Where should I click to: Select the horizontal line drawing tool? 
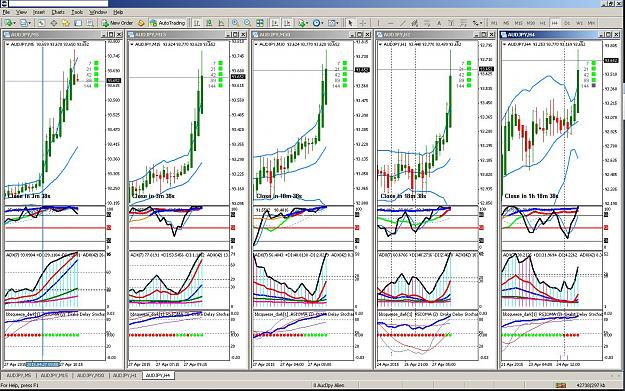(391, 23)
